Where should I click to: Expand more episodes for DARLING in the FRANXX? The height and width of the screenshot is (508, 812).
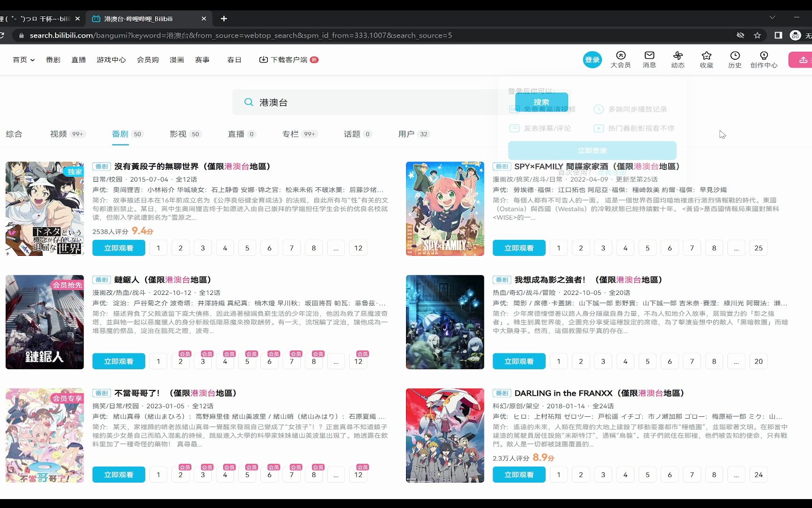(x=736, y=475)
